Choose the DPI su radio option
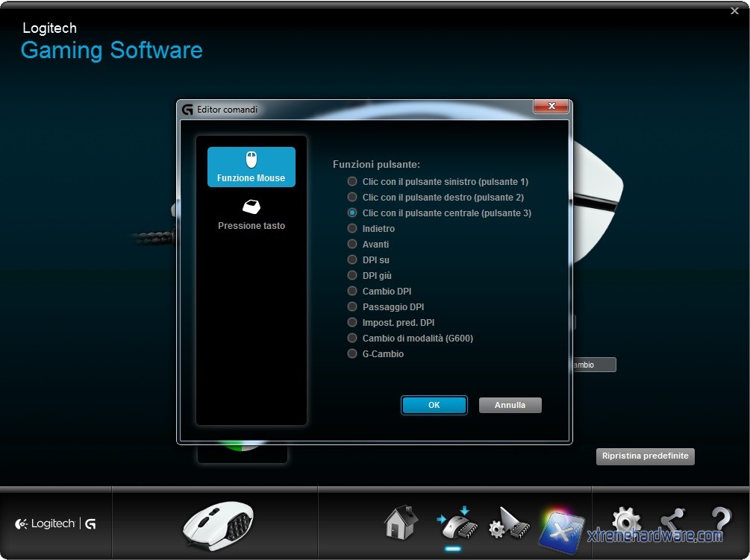750x560 pixels. point(352,259)
